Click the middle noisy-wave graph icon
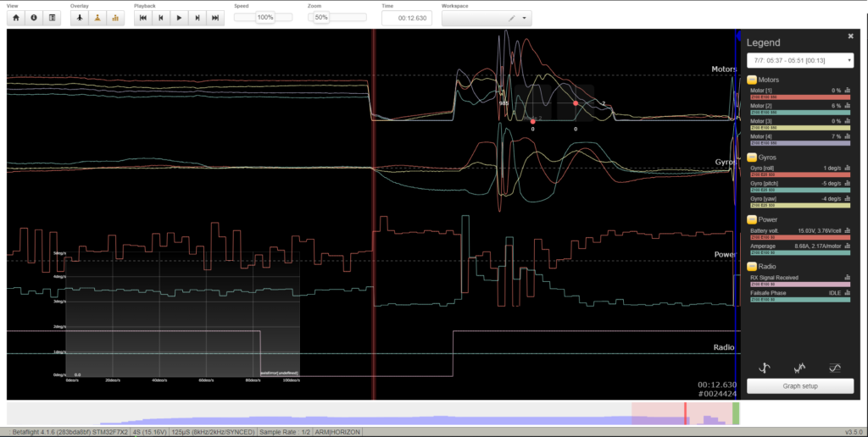The width and height of the screenshot is (868, 437). pos(799,368)
